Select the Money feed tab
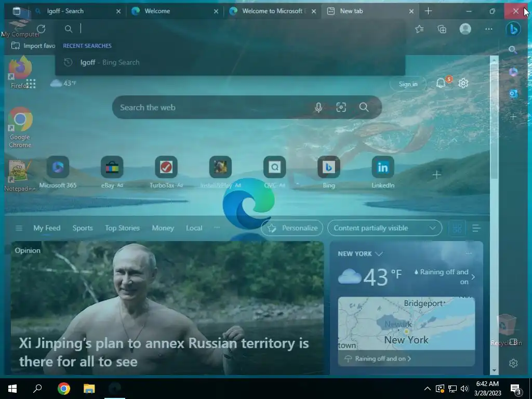 pos(163,228)
